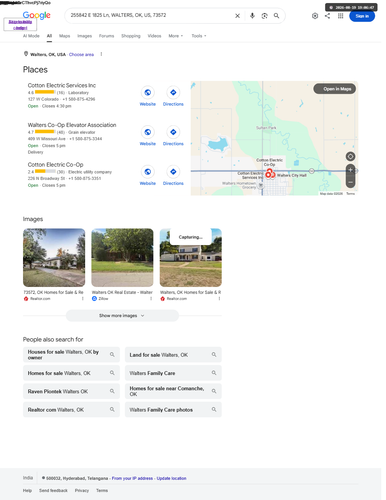Switch to AI Mode tab
The height and width of the screenshot is (500, 386).
click(x=31, y=36)
